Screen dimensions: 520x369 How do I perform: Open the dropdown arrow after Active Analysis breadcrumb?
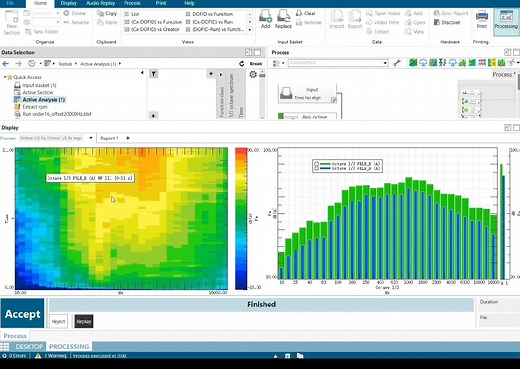pos(120,64)
